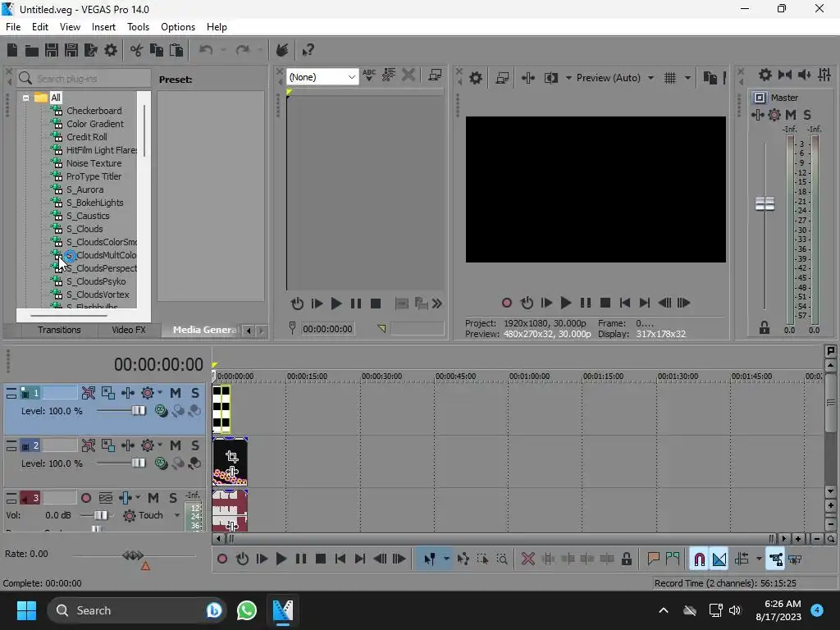This screenshot has height=630, width=840.
Task: Open VEGAS Pro icon in taskbar
Action: [283, 610]
